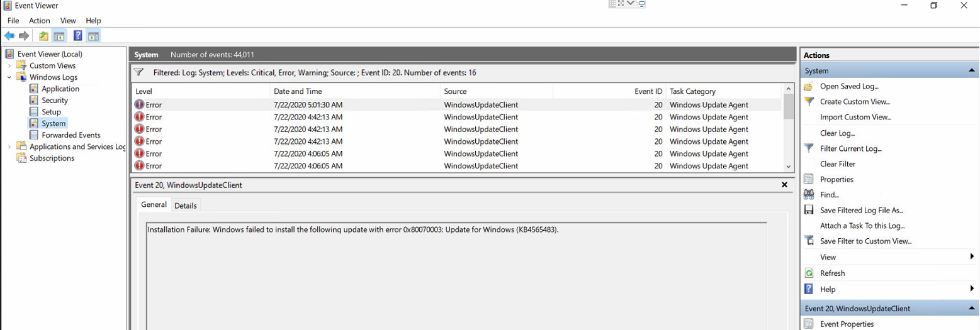This screenshot has width=980, height=330.
Task: Switch to the Details tab
Action: [x=186, y=206]
